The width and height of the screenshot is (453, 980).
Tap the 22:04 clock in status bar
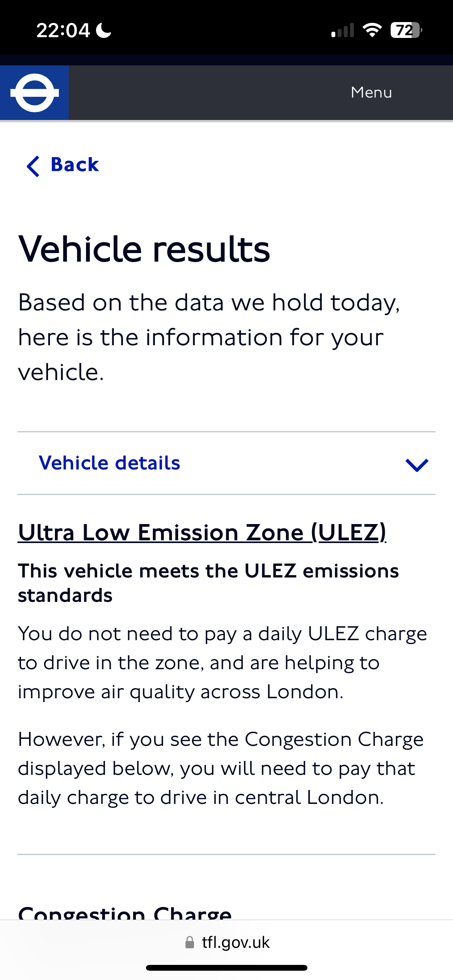coord(63,30)
